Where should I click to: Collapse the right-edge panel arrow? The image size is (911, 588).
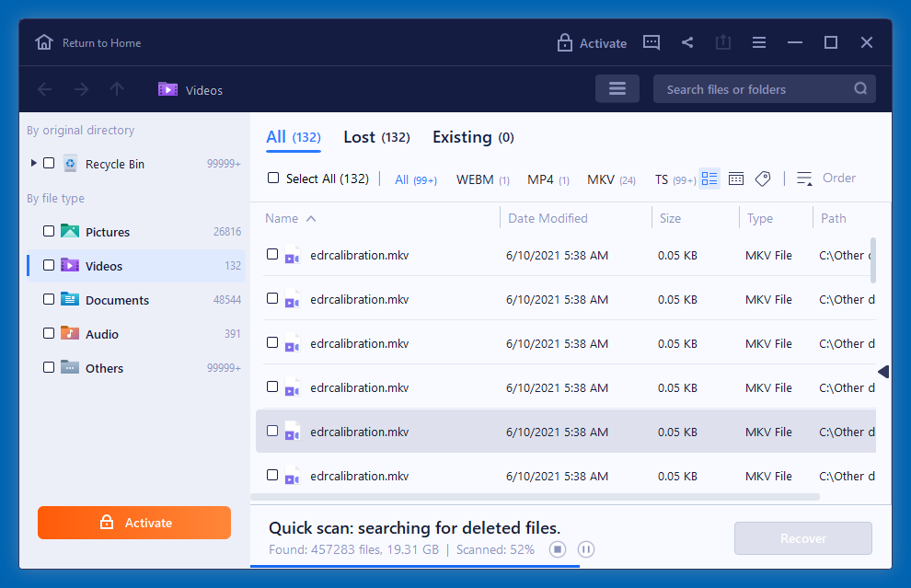point(884,372)
